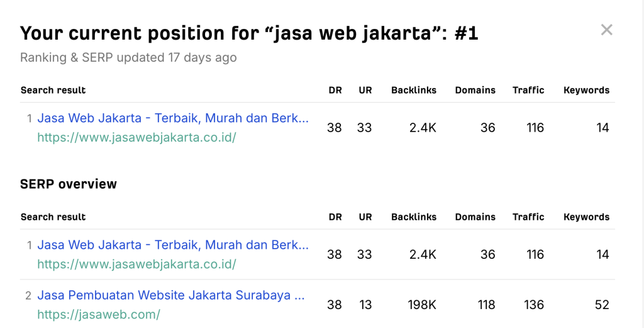Image resolution: width=644 pixels, height=328 pixels.
Task: Click the Backlinks header in the current position table
Action: point(414,91)
